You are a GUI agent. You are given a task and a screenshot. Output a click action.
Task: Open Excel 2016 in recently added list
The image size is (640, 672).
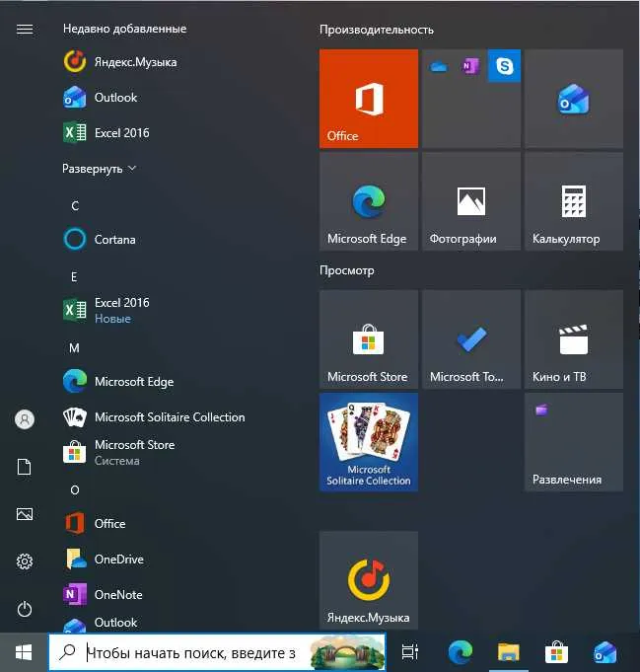(x=107, y=133)
